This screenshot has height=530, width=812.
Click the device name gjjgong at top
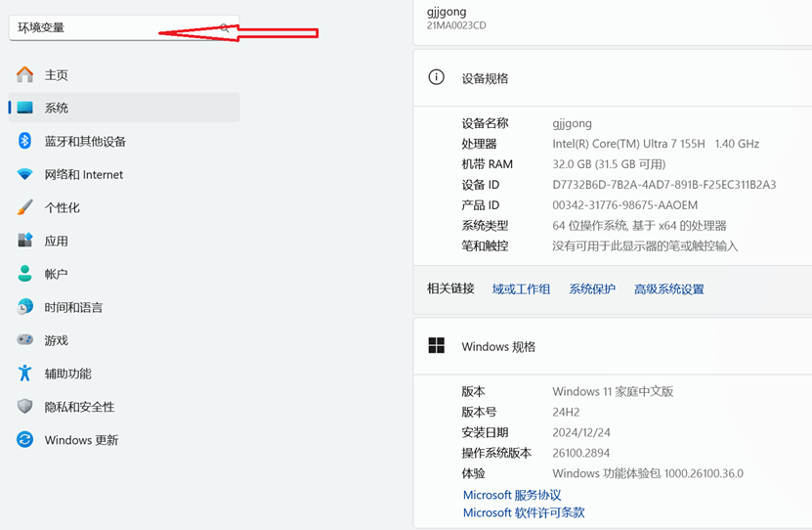pos(447,12)
